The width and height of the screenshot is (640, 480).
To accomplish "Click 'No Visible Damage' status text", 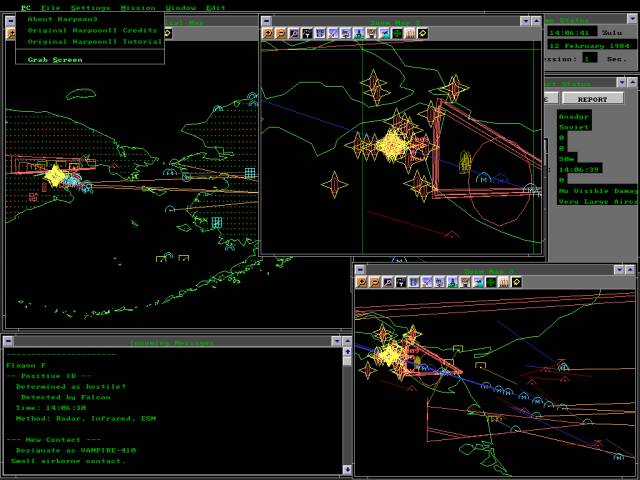I will pyautogui.click(x=598, y=191).
